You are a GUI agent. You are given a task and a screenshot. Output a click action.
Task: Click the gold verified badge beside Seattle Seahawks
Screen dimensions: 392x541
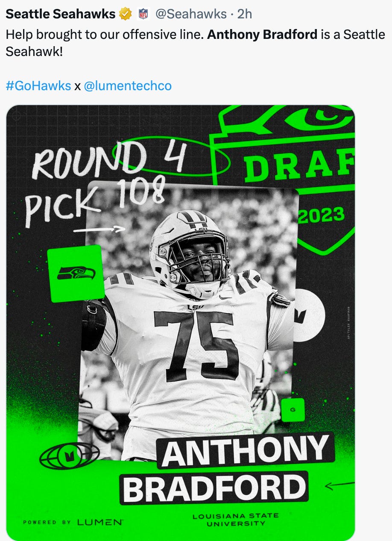coord(125,14)
